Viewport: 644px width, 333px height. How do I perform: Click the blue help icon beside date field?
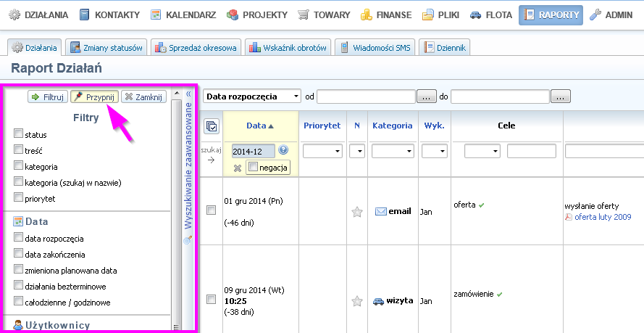tap(283, 150)
